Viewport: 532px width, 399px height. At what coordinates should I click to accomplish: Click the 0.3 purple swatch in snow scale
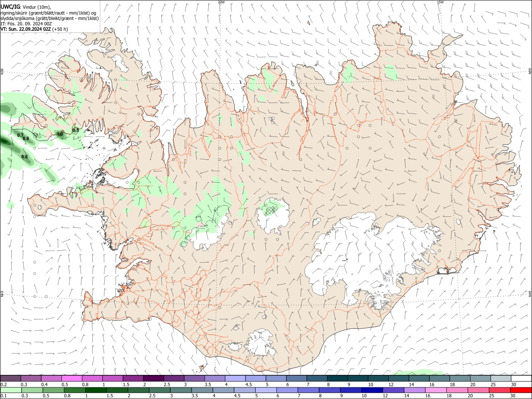point(31,378)
